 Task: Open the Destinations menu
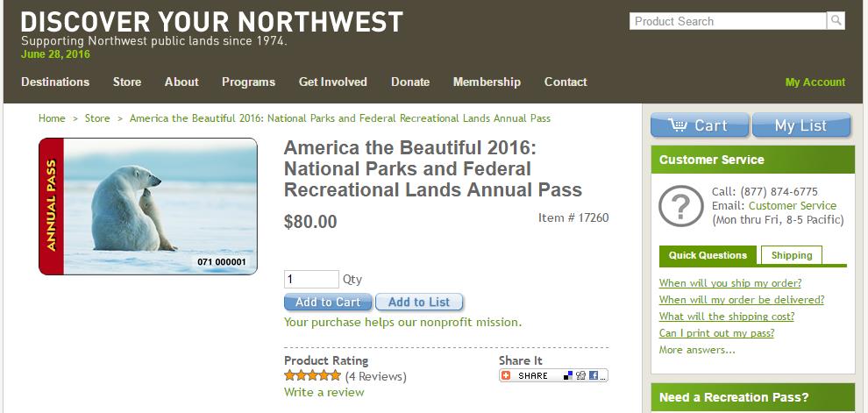[55, 82]
